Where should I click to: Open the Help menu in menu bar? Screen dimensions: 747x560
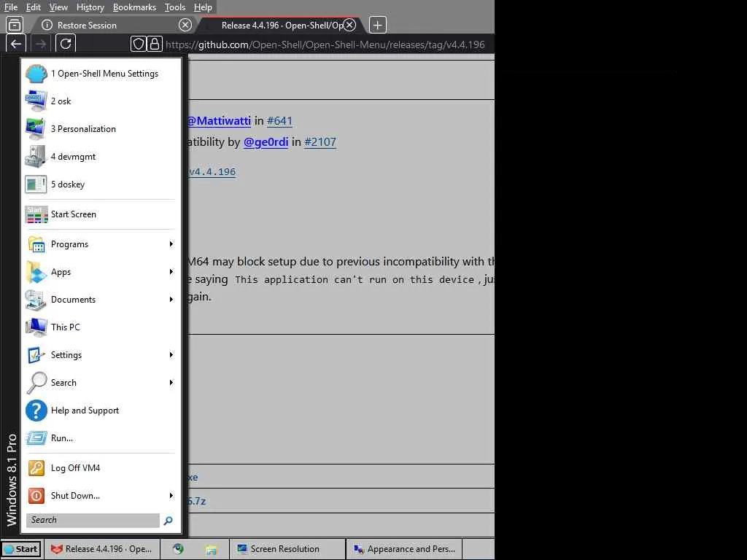203,7
